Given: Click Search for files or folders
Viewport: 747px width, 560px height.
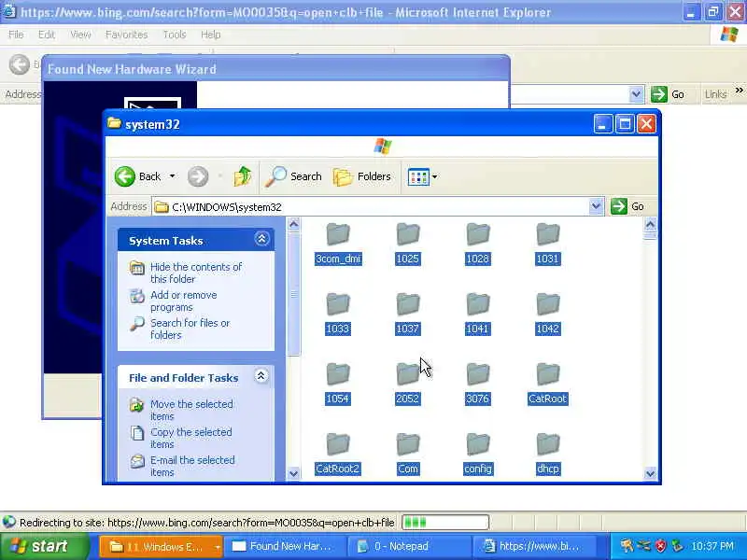Looking at the screenshot, I should [190, 329].
